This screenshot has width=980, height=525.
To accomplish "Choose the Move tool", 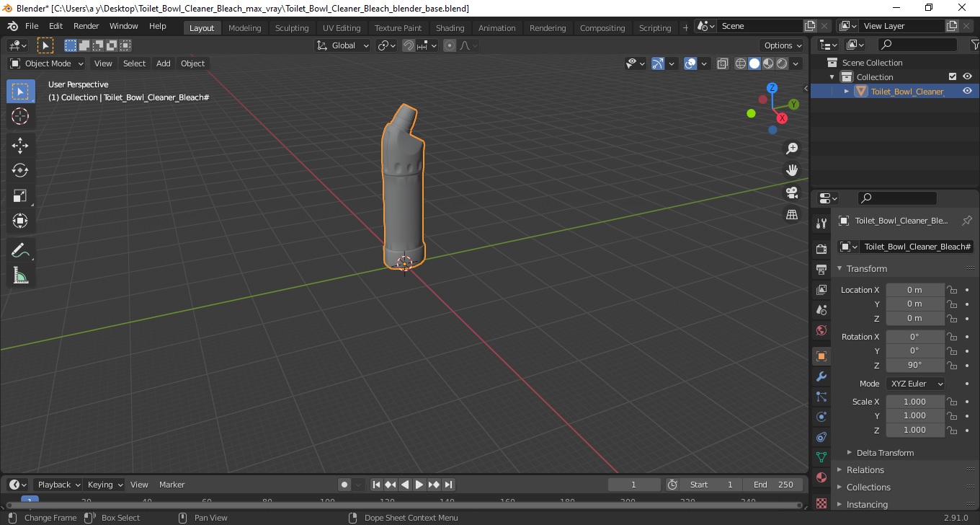I will (20, 145).
